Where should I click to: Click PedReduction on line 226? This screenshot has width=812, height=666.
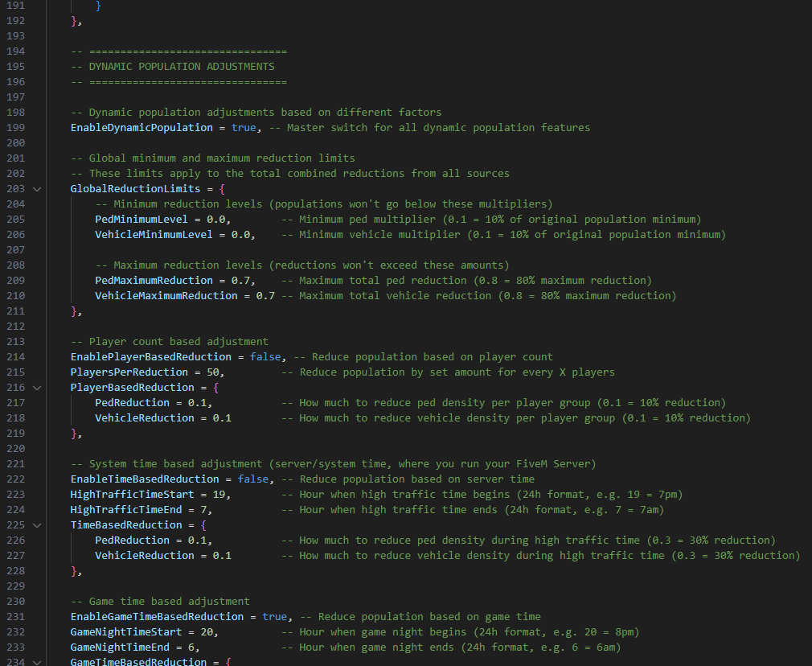pos(132,540)
